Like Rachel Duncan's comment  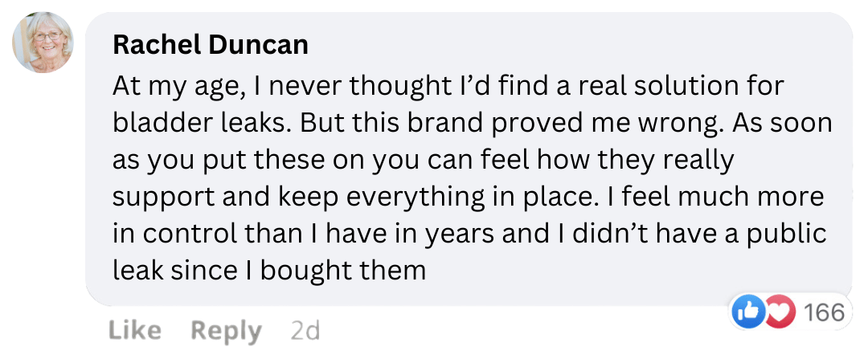tap(134, 330)
